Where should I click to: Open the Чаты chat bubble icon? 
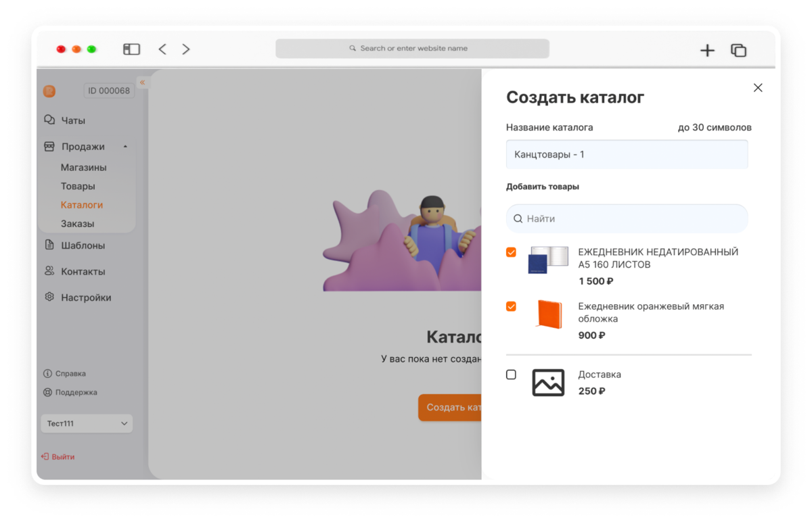tap(49, 120)
